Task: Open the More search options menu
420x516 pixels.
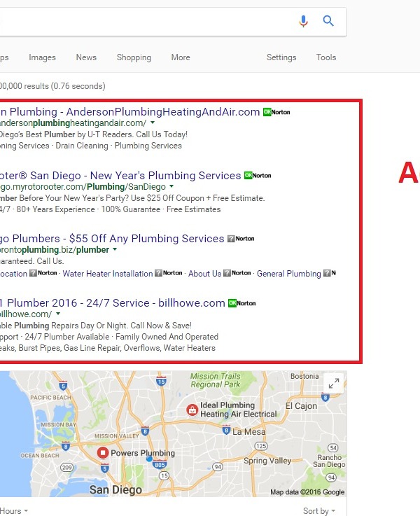Action: point(181,57)
